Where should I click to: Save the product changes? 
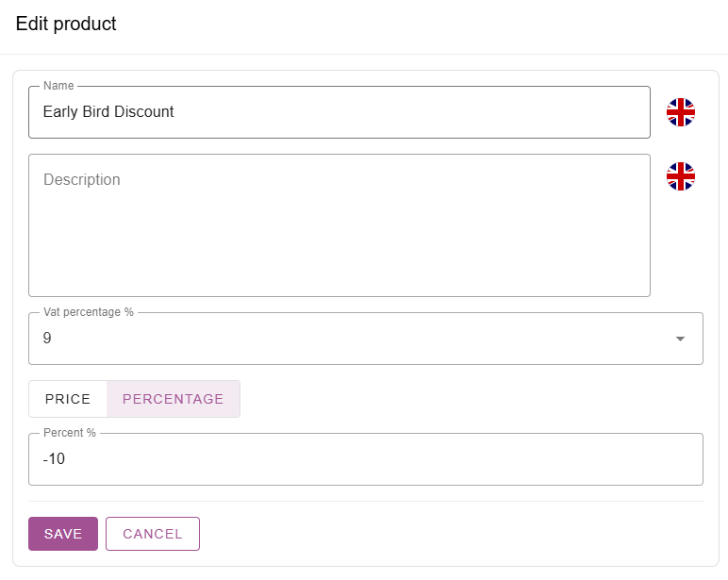pyautogui.click(x=63, y=534)
